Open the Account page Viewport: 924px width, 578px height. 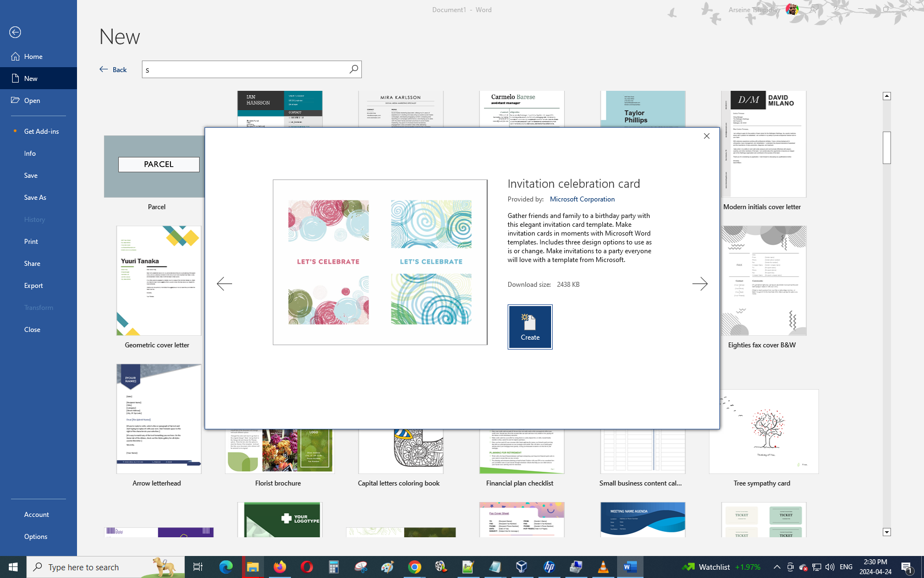tap(36, 515)
